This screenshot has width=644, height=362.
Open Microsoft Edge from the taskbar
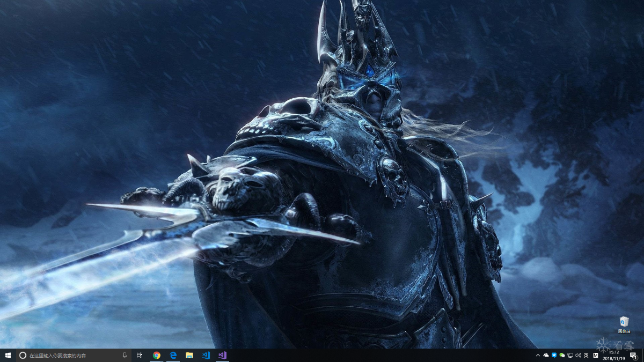coord(173,355)
